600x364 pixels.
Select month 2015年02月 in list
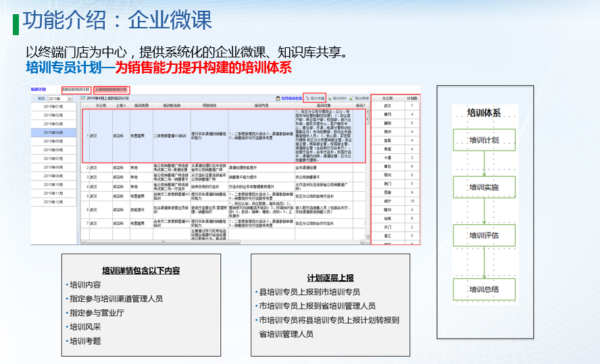click(x=53, y=115)
